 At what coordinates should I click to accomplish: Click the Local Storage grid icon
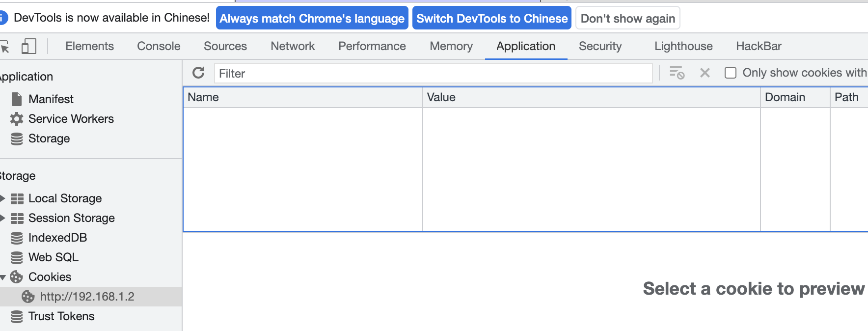click(x=17, y=198)
